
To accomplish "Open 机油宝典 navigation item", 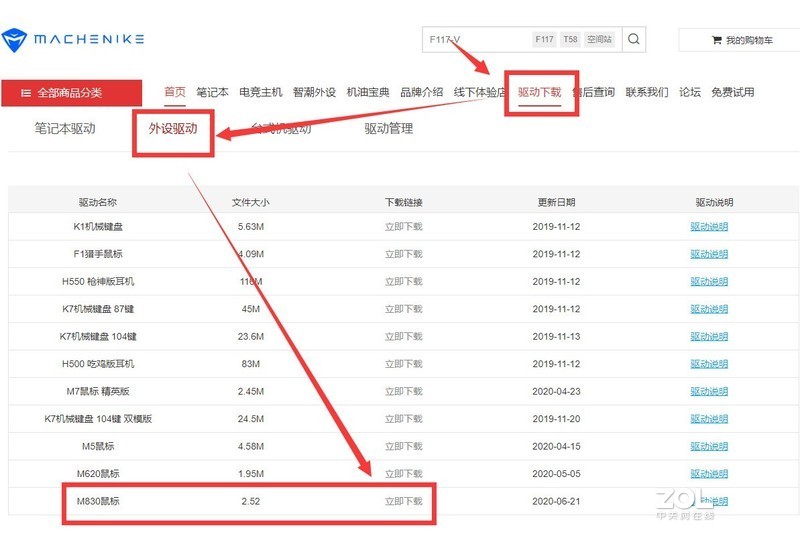I will pos(368,92).
